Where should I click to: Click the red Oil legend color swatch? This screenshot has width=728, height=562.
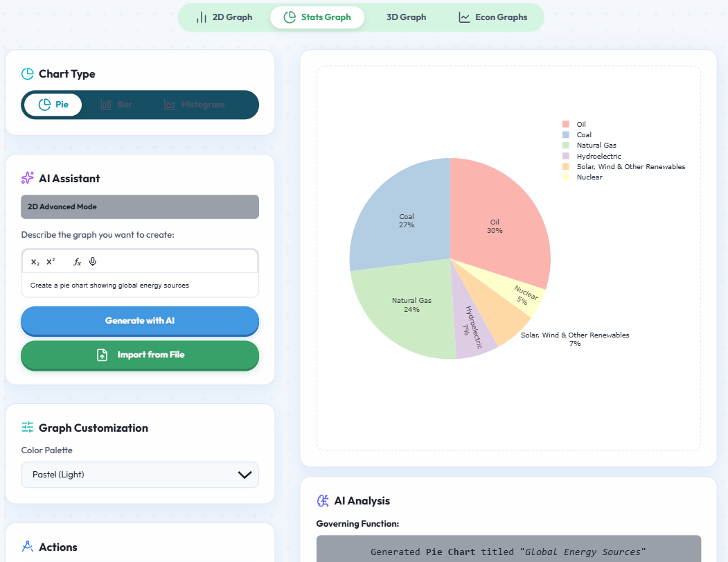(x=567, y=124)
